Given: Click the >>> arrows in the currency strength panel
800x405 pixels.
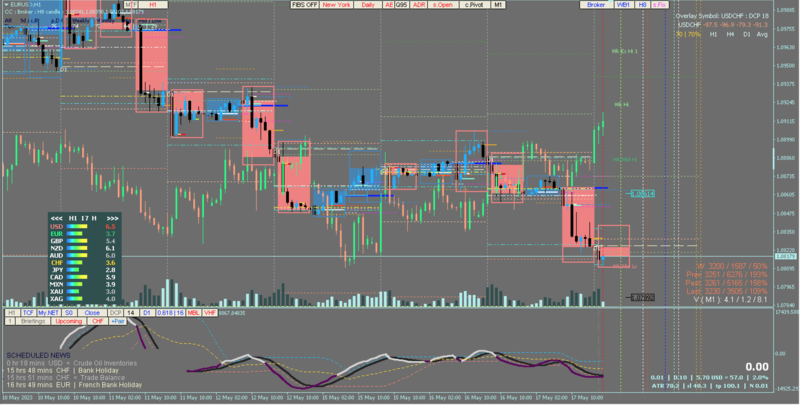Looking at the screenshot, I should coord(112,218).
